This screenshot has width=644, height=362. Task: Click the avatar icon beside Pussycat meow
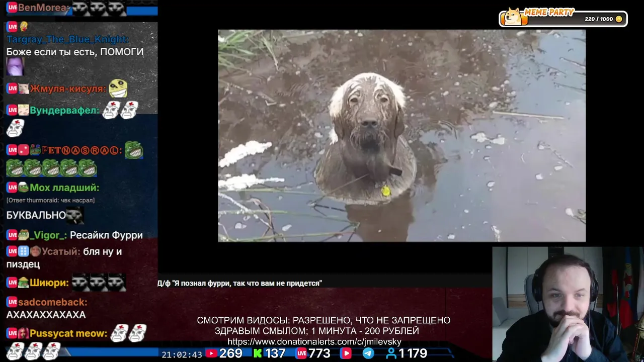24,333
